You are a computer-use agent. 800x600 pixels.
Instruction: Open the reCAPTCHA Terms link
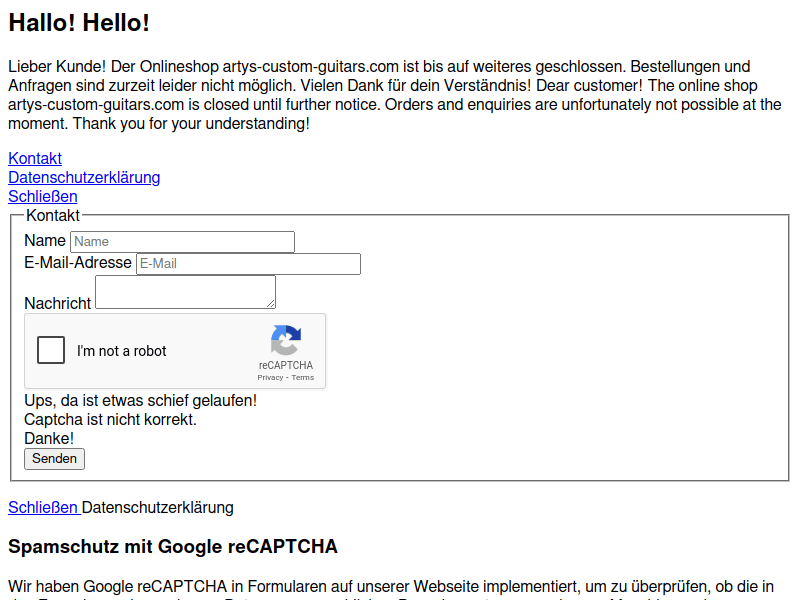303,378
